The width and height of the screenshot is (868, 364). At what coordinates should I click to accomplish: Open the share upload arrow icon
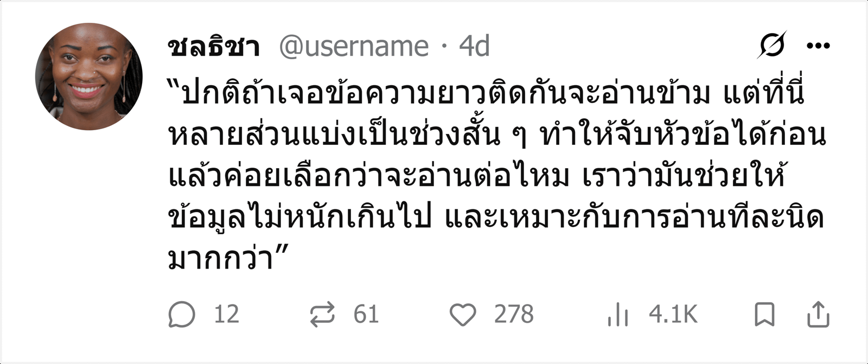[x=818, y=314]
